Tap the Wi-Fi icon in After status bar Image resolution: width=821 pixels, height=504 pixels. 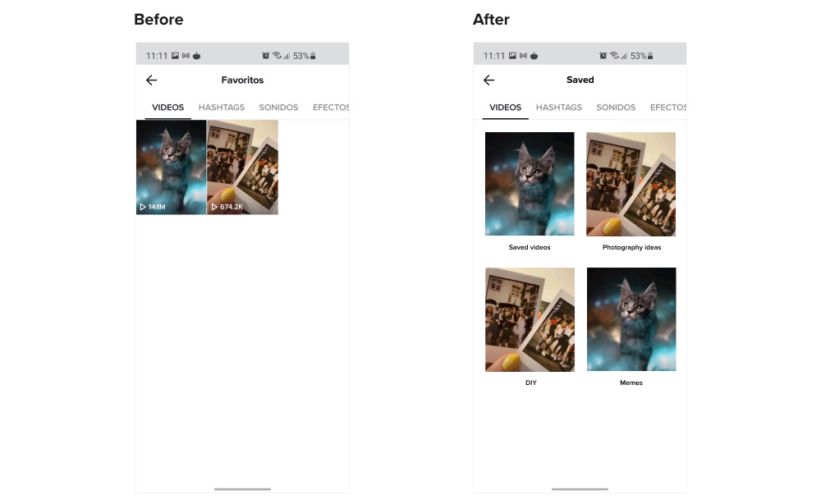(x=614, y=56)
